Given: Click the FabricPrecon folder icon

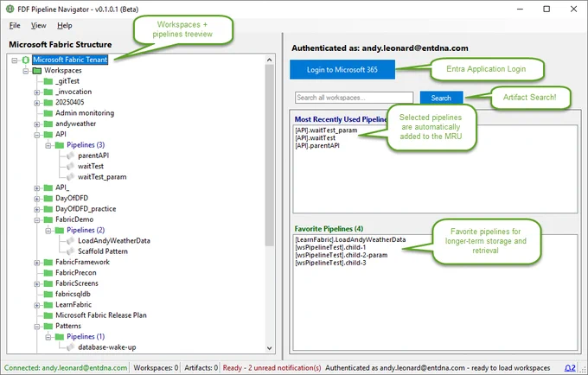Looking at the screenshot, I should tap(48, 273).
